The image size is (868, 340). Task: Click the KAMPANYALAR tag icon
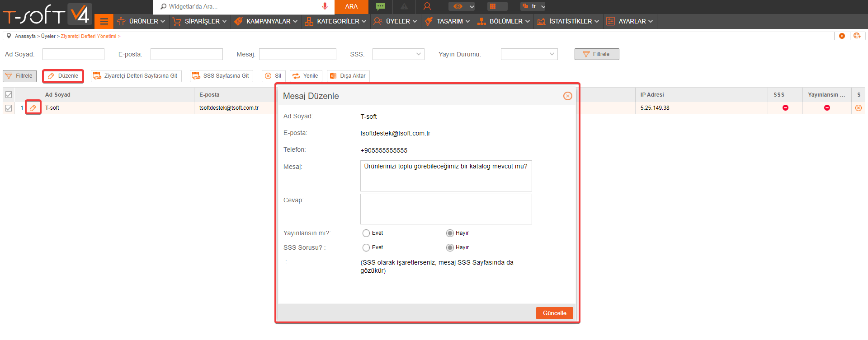coord(239,21)
